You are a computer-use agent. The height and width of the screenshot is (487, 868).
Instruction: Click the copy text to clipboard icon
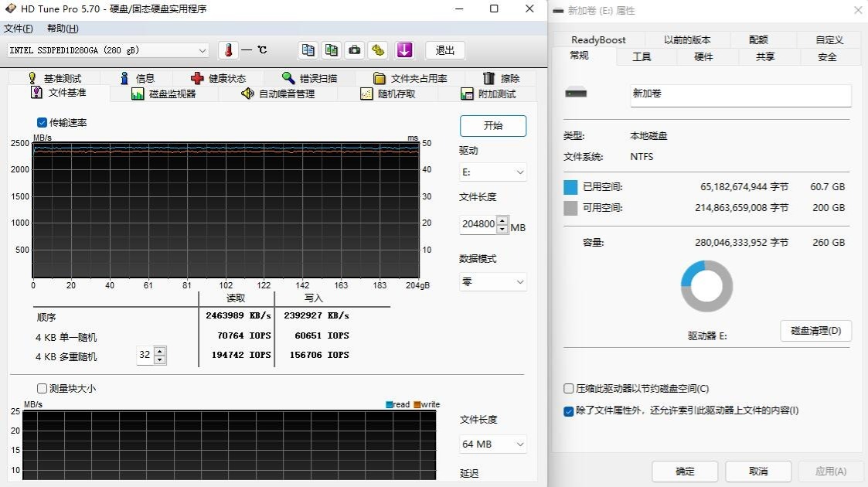point(308,50)
